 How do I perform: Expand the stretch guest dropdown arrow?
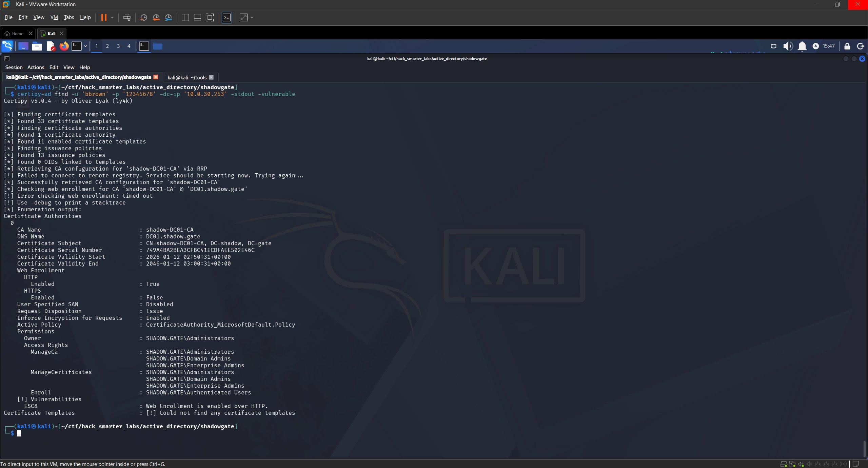click(252, 17)
